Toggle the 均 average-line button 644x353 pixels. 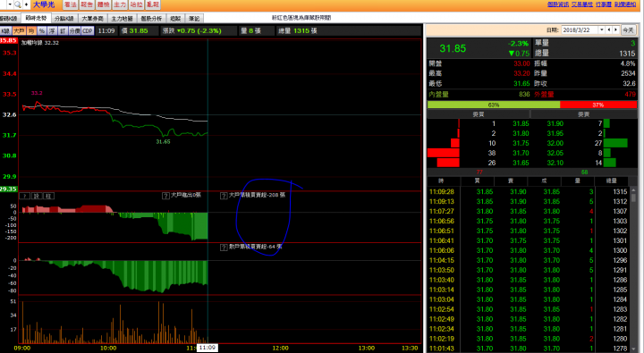tap(31, 30)
